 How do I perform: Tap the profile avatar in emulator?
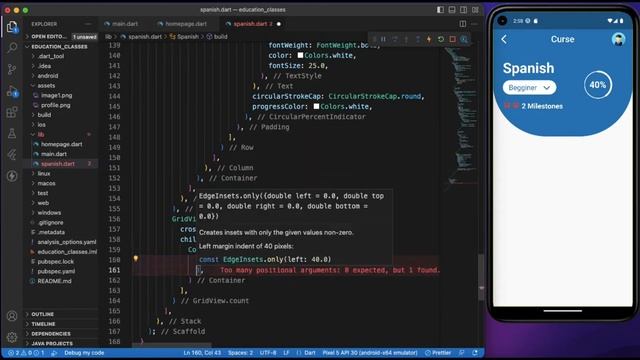point(618,40)
